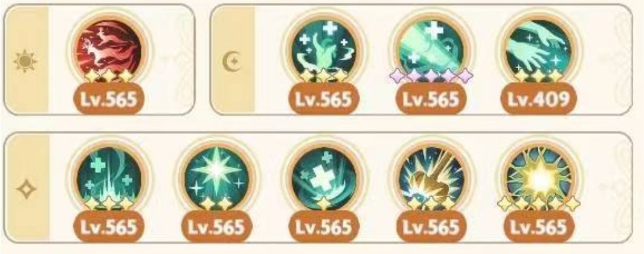
Task: Switch to the sun category tab
Action: pyautogui.click(x=25, y=62)
